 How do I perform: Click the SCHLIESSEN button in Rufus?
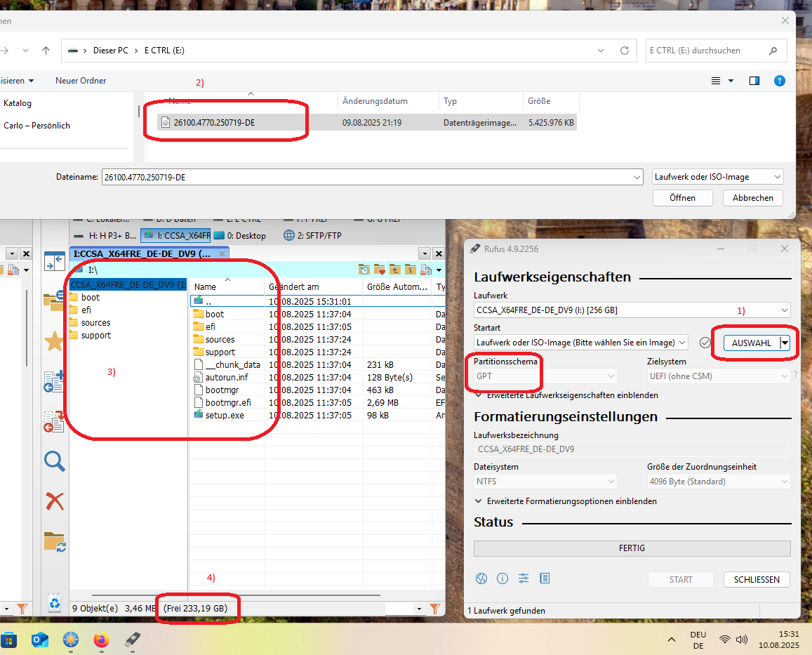pos(756,579)
